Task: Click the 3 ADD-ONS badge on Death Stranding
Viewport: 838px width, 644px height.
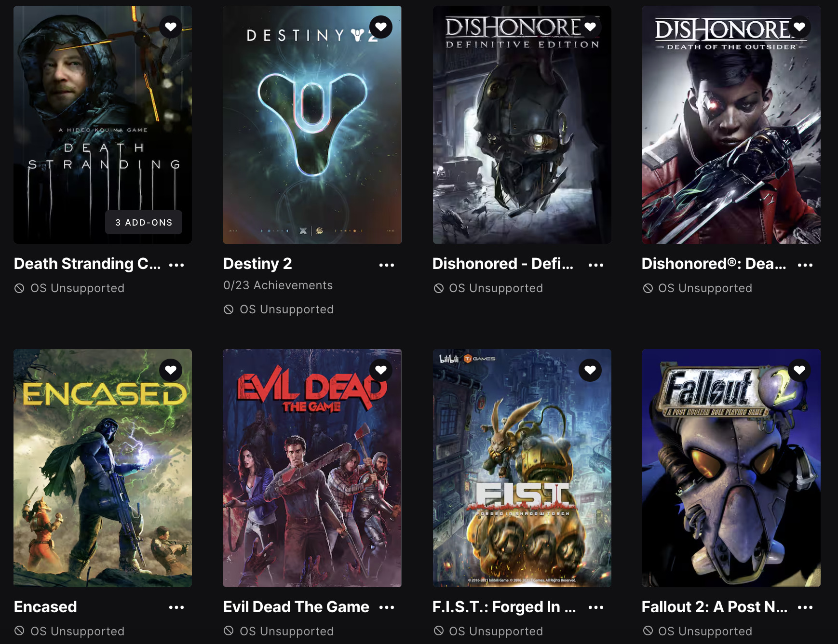Action: 144,222
